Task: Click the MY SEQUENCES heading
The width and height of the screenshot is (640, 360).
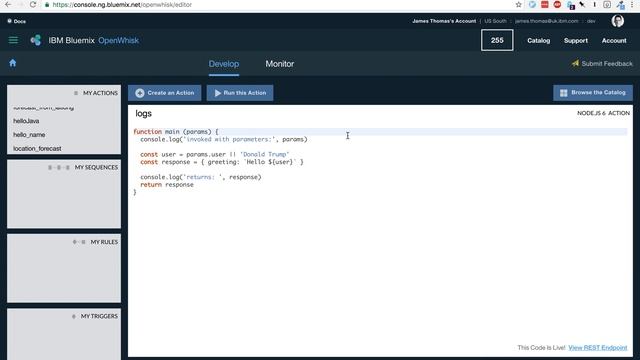Action: point(96,168)
